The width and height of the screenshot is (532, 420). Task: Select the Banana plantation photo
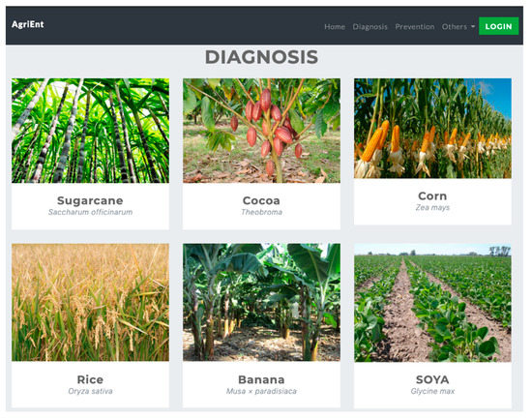tap(261, 302)
